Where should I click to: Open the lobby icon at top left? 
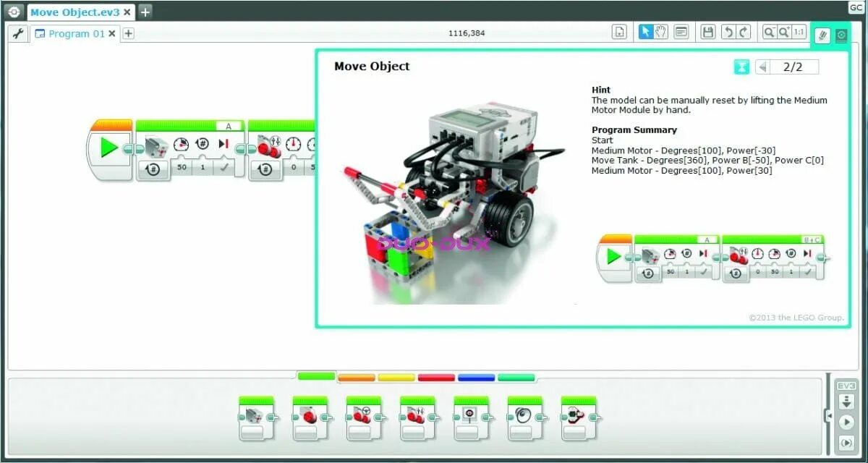(14, 12)
